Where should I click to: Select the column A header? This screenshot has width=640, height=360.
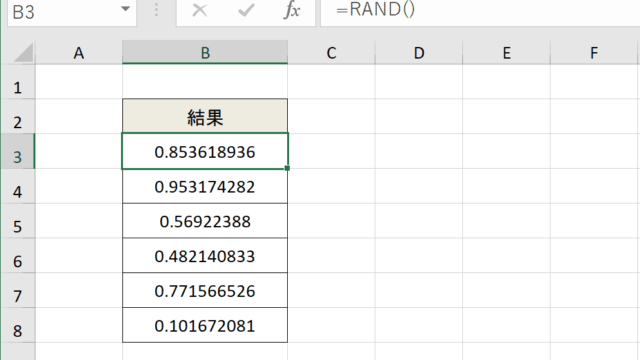[79, 52]
